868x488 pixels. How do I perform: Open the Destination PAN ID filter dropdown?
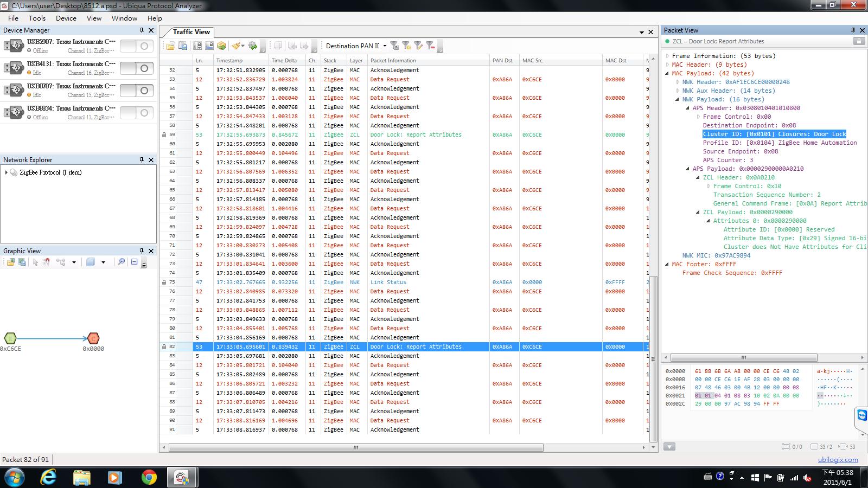click(385, 46)
